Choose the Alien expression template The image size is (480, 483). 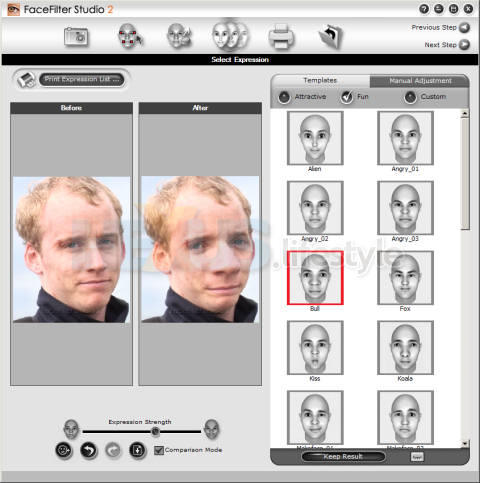315,138
